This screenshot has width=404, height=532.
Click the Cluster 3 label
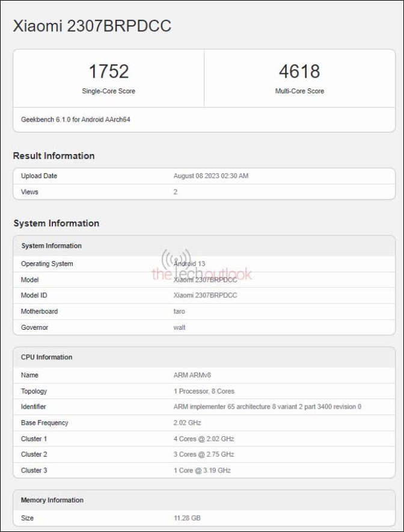point(34,470)
